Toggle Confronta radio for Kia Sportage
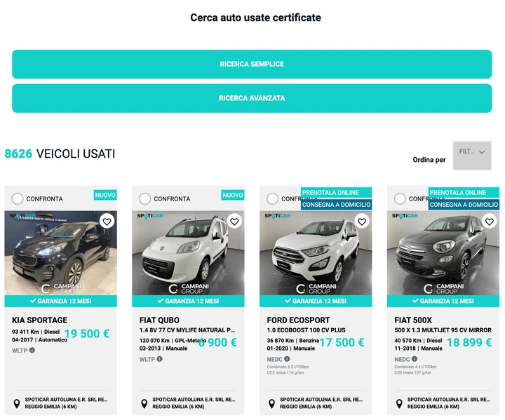The height and width of the screenshot is (420, 505). (18, 198)
